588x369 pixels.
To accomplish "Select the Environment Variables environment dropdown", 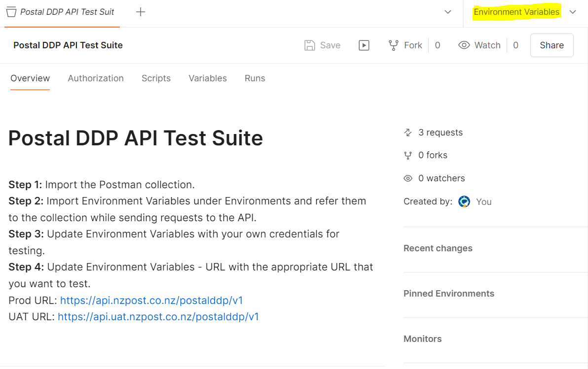I will (x=517, y=12).
